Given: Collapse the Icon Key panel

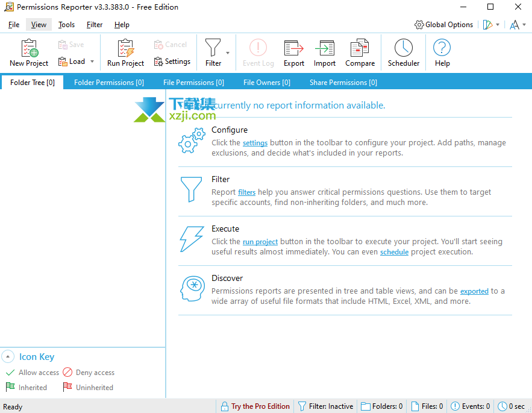Looking at the screenshot, I should (8, 356).
